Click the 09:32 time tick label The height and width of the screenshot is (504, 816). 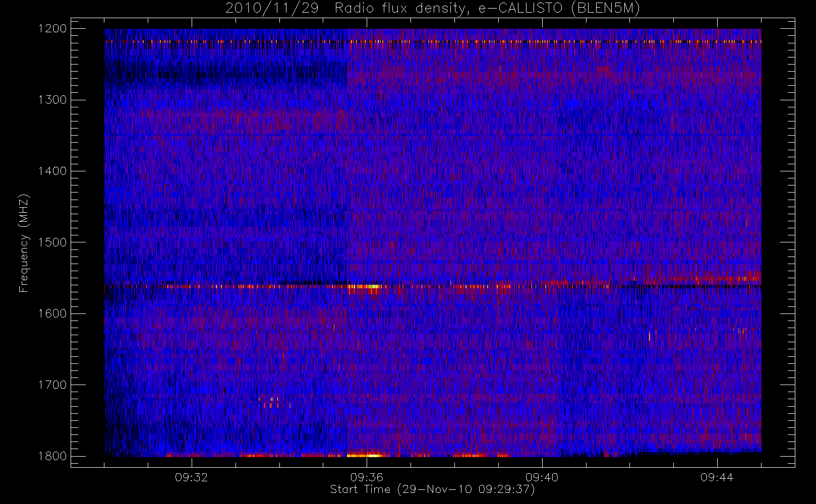click(192, 477)
